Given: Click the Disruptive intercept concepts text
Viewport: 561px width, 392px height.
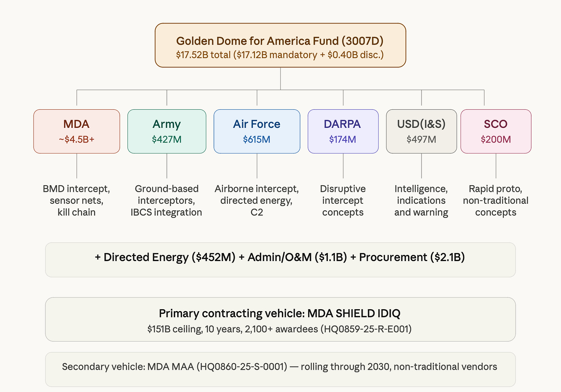Looking at the screenshot, I should point(343,201).
